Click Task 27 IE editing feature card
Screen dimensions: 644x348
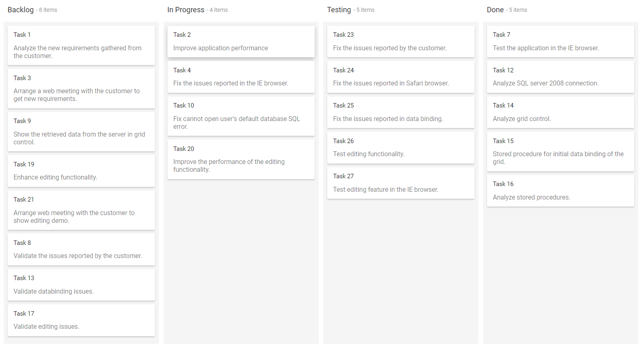pyautogui.click(x=400, y=183)
